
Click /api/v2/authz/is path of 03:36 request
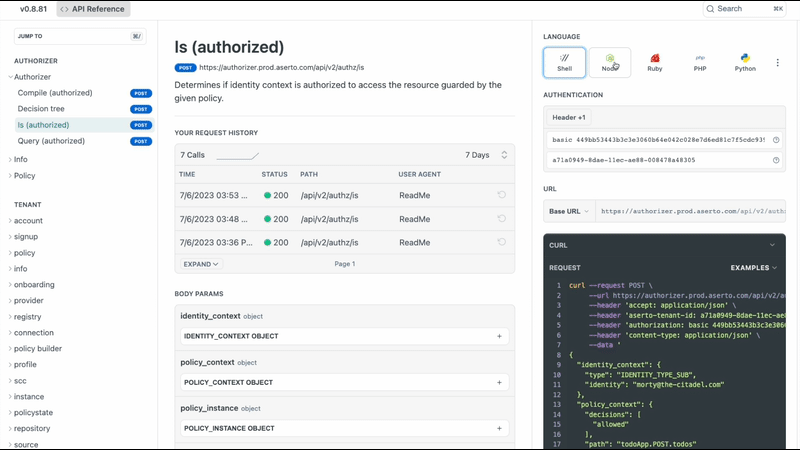tap(329, 242)
